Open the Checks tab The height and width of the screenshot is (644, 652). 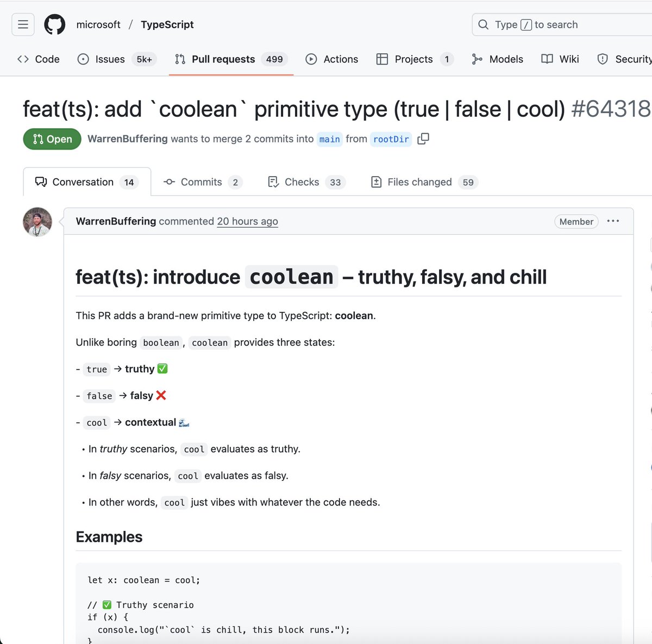[x=306, y=182]
